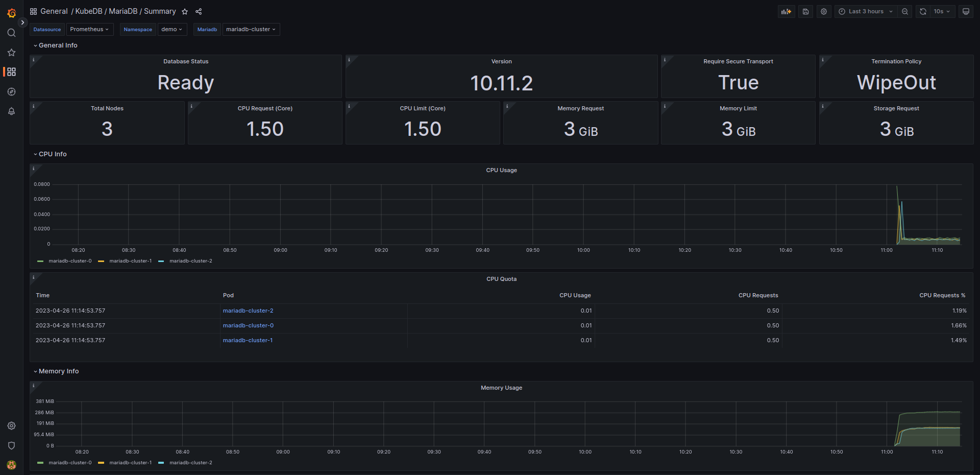Screen dimensions: 980x475
Task: Open dashboard Favorites via the star sidebar icon
Action: [11, 52]
